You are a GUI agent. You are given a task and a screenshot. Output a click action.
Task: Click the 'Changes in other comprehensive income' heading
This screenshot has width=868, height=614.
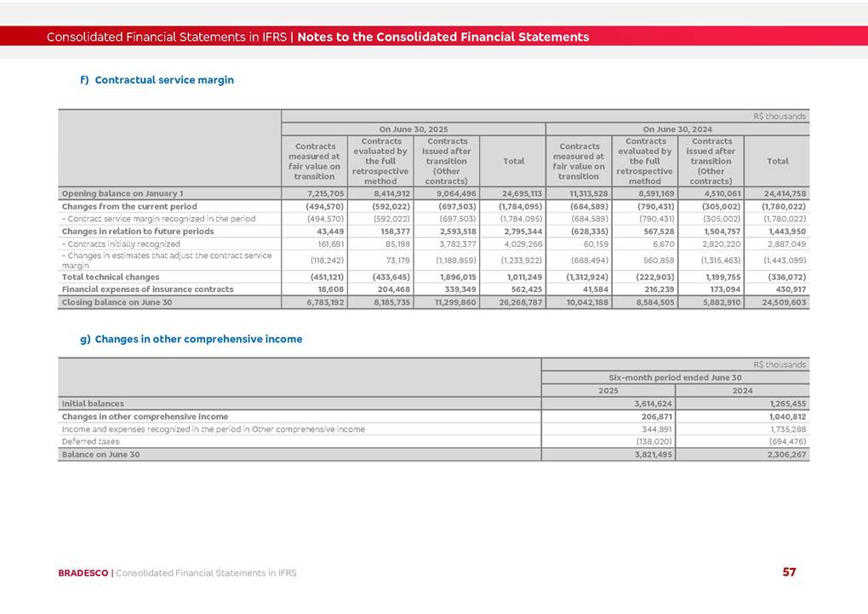click(198, 339)
